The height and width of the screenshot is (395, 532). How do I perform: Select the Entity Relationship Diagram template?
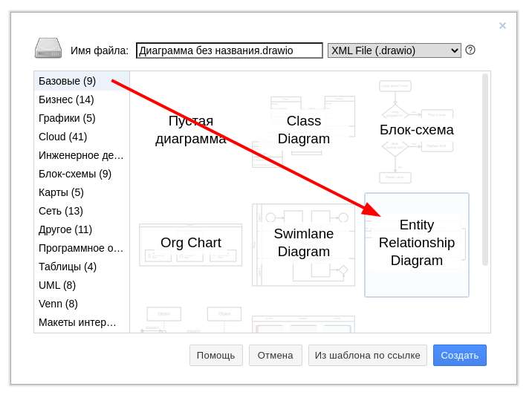416,244
